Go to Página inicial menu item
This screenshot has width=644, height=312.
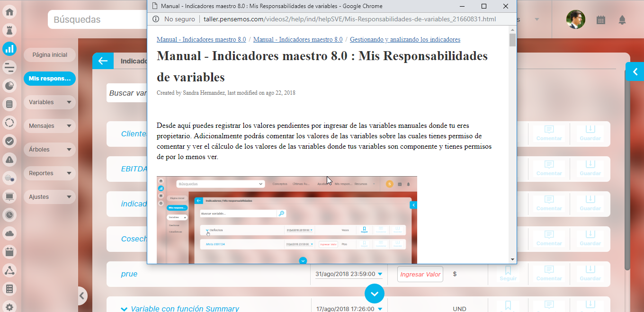click(50, 55)
